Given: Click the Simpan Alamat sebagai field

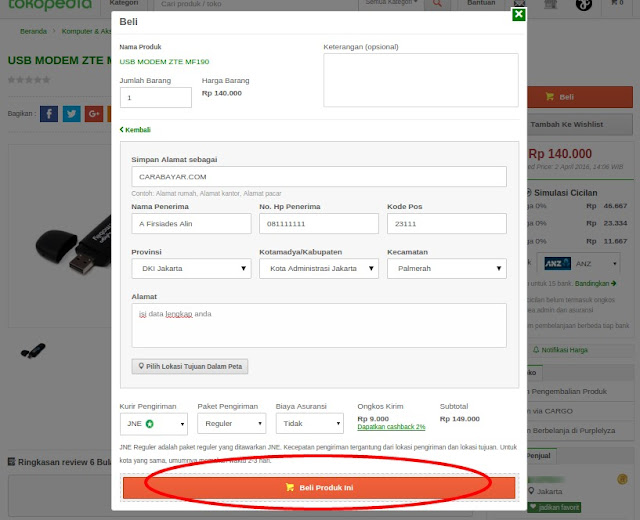Looking at the screenshot, I should [x=319, y=177].
